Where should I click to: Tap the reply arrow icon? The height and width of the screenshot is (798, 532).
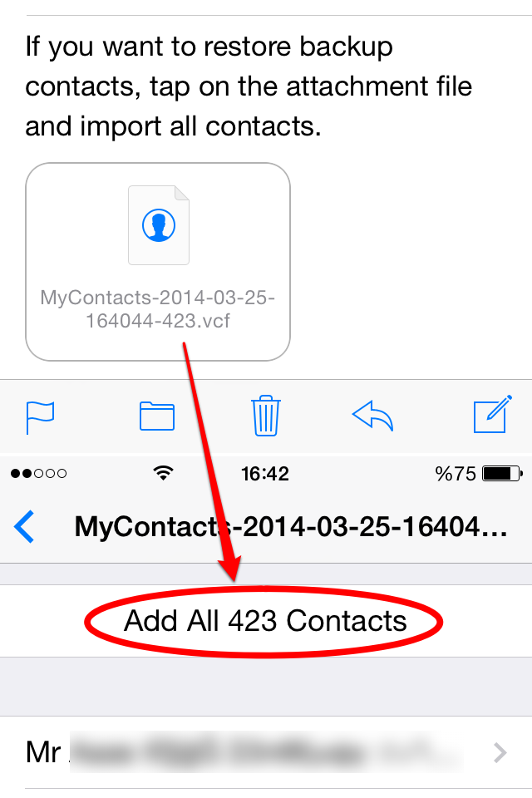pyautogui.click(x=372, y=416)
